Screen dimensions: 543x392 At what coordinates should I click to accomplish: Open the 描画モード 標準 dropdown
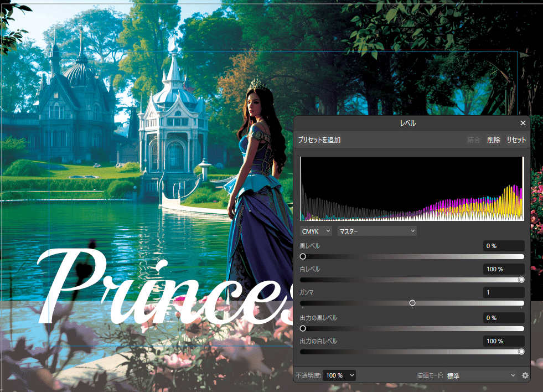(480, 375)
